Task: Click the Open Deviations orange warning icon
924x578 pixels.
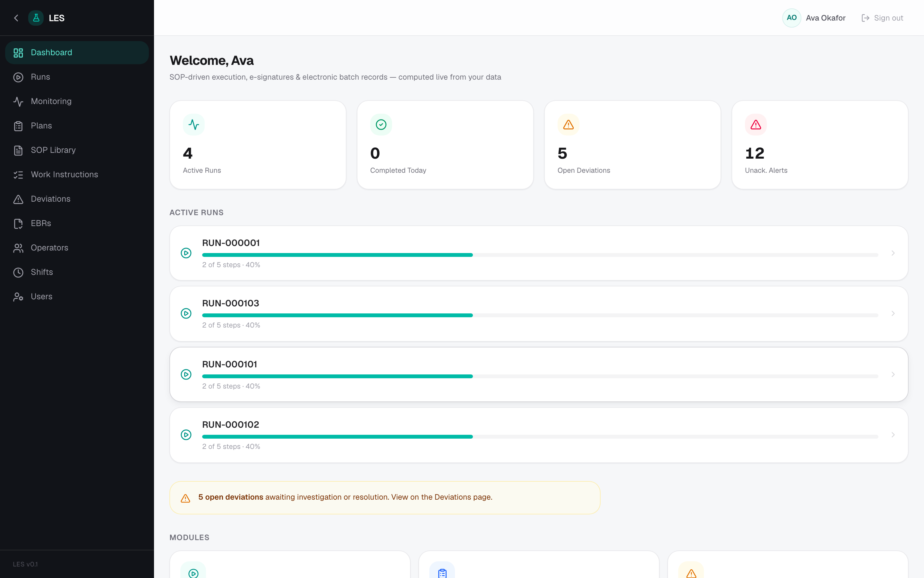Action: pyautogui.click(x=568, y=125)
